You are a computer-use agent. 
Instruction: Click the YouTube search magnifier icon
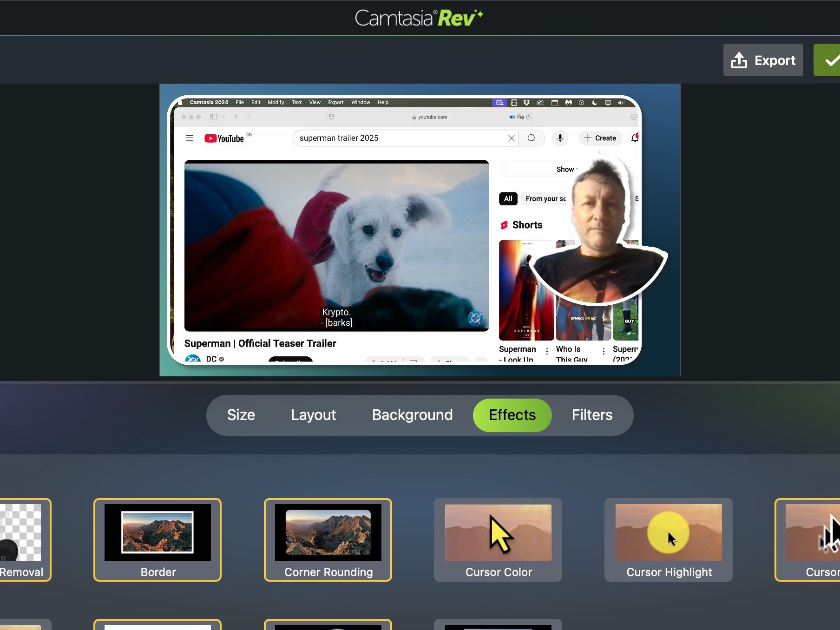click(x=532, y=138)
